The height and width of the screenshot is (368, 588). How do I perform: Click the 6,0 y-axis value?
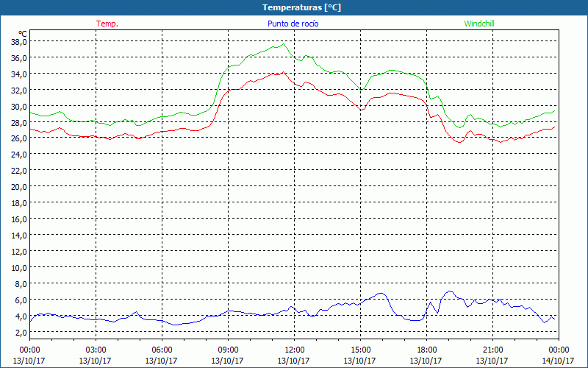point(21,300)
